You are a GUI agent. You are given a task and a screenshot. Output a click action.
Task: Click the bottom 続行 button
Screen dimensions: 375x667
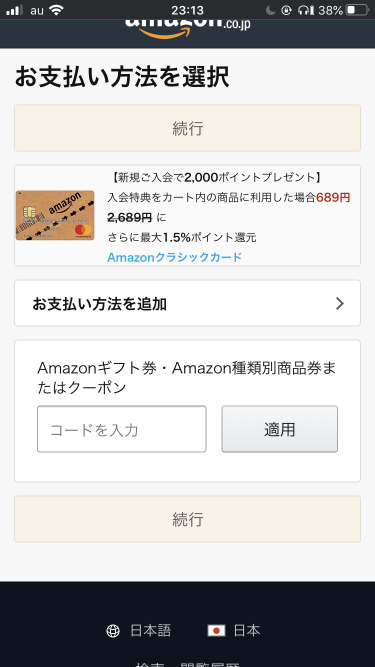(188, 519)
